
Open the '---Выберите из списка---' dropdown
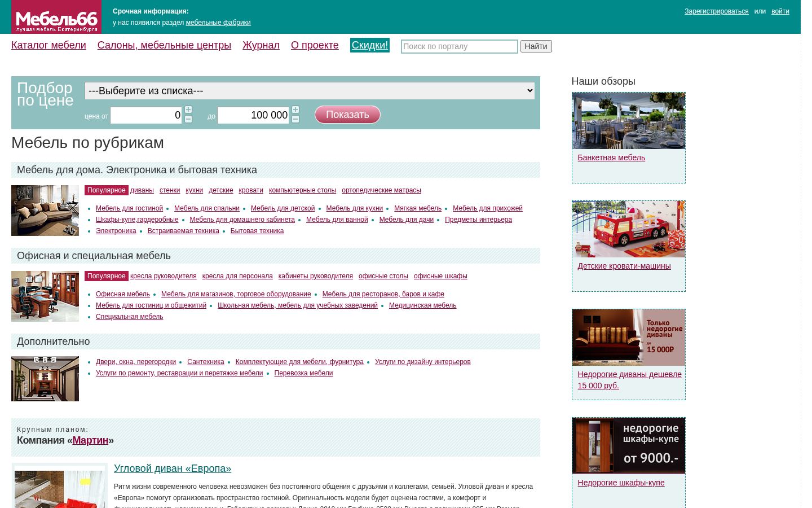pos(310,91)
